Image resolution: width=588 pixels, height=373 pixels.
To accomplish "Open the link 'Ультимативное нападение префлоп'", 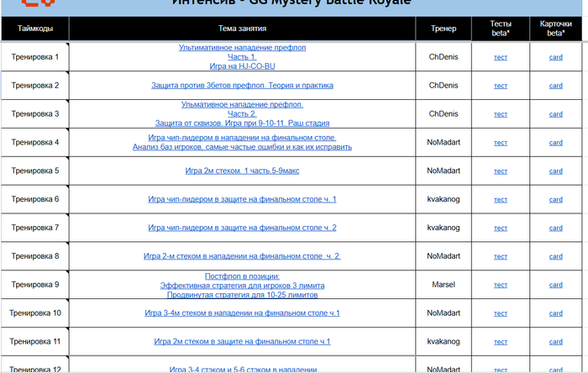I will pos(242,48).
